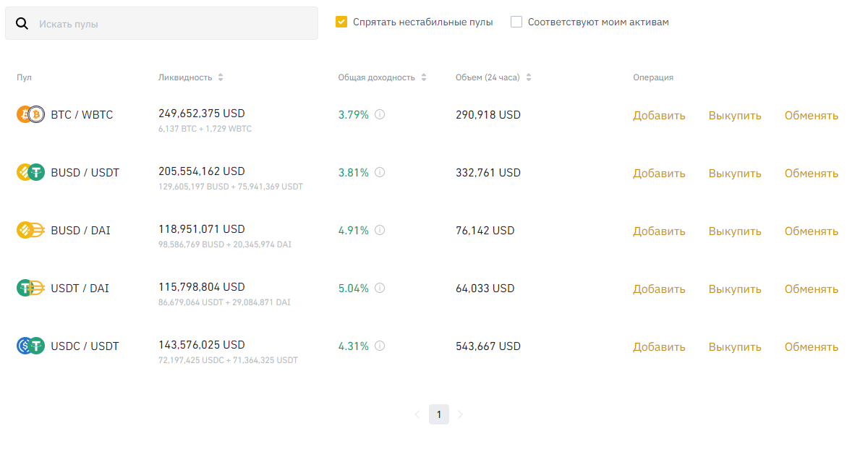Uncheck Спрятать нестабильные пулы checkbox
The image size is (868, 452).
pos(341,22)
